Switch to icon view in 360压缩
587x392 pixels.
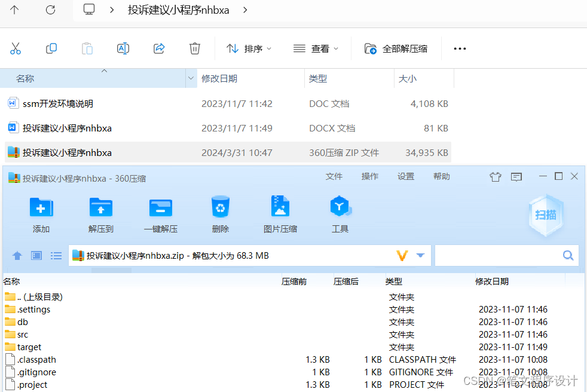36,256
